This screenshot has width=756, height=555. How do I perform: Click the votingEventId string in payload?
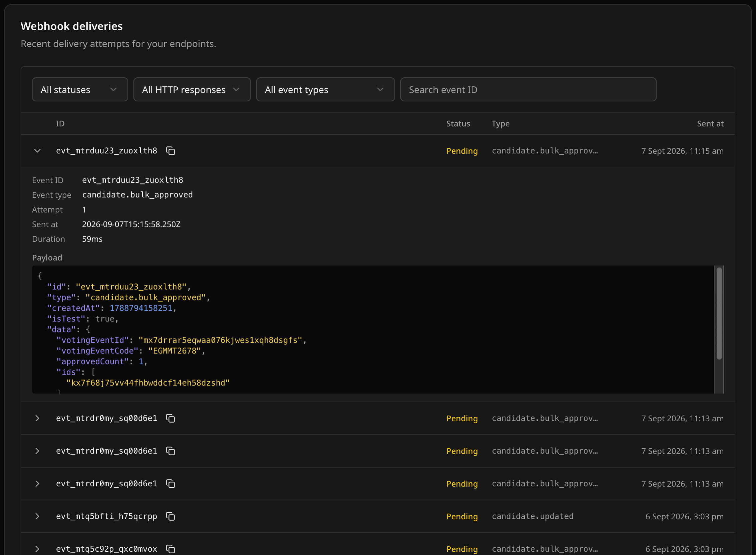[x=221, y=340]
